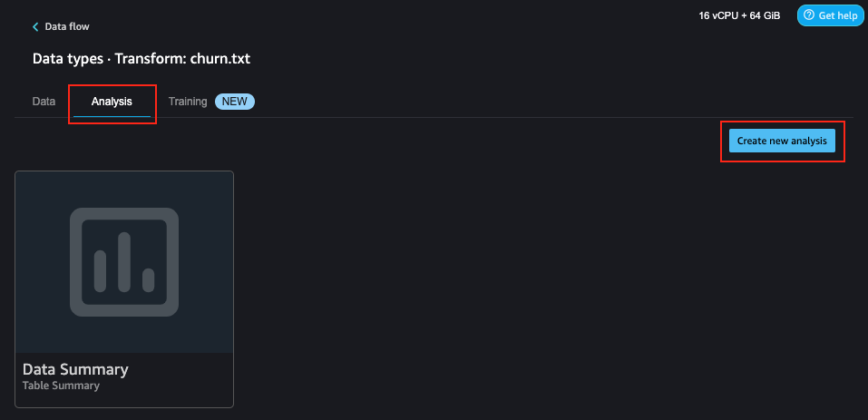
Task: Click the shortest bar in chart icon
Action: tap(149, 280)
